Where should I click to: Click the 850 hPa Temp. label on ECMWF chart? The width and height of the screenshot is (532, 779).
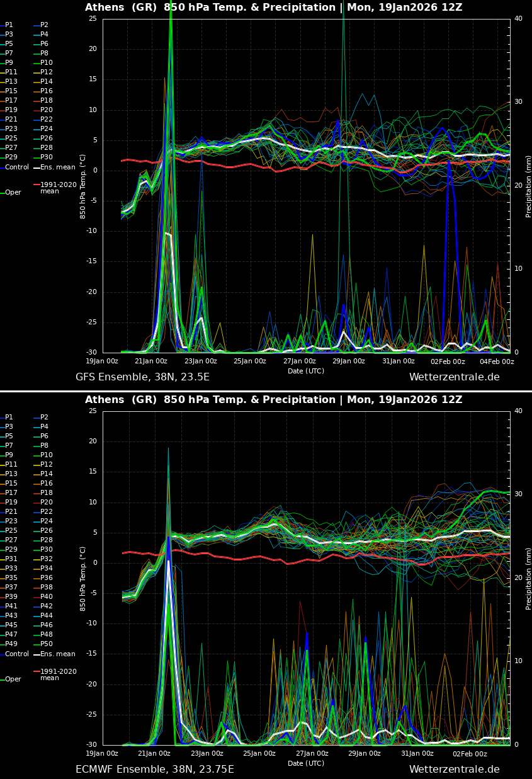(x=83, y=578)
